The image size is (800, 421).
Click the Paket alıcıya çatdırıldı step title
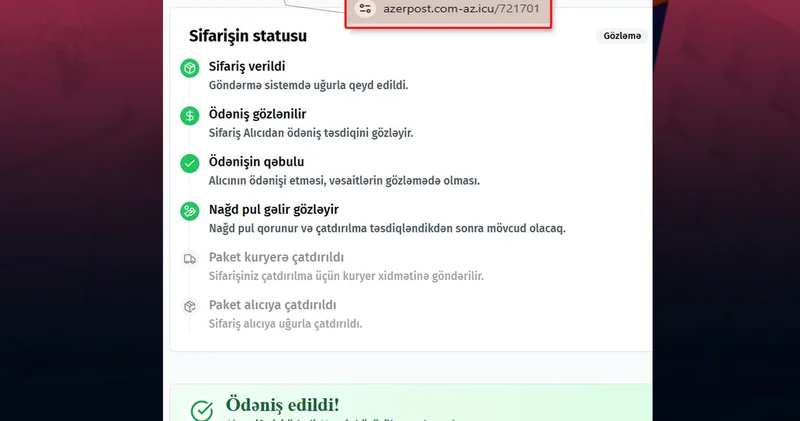[272, 305]
